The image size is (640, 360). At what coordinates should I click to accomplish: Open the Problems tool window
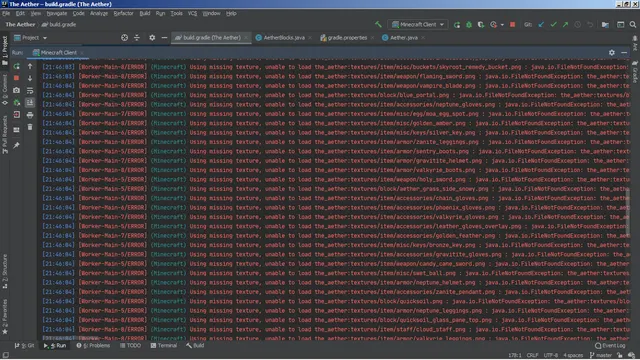[x=93, y=346]
